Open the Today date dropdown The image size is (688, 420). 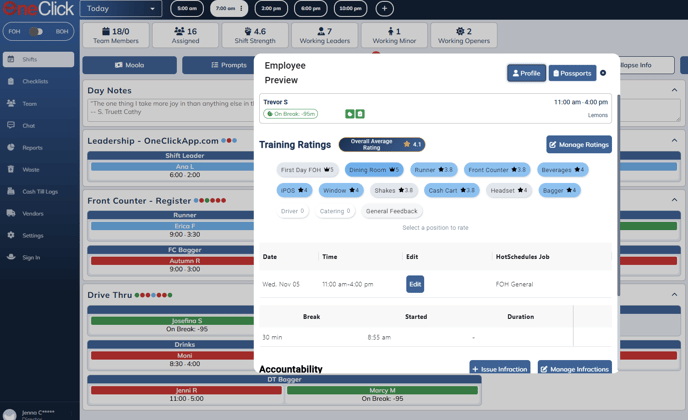tap(121, 9)
